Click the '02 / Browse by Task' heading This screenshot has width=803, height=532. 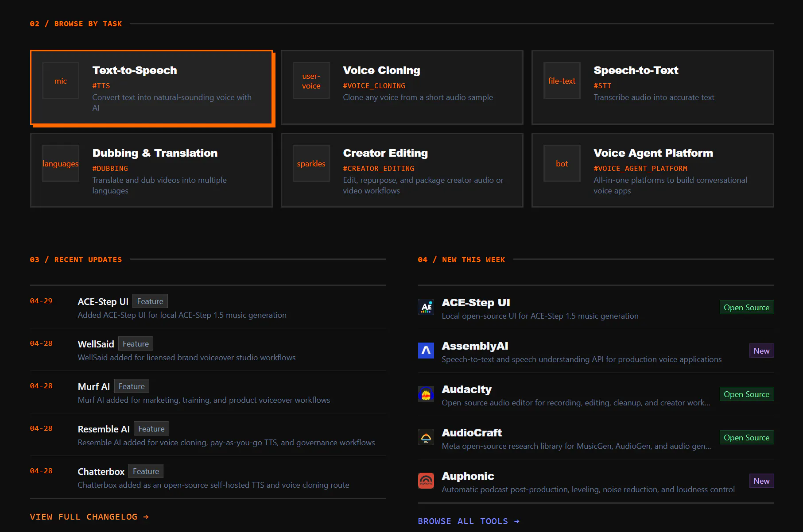pyautogui.click(x=76, y=24)
